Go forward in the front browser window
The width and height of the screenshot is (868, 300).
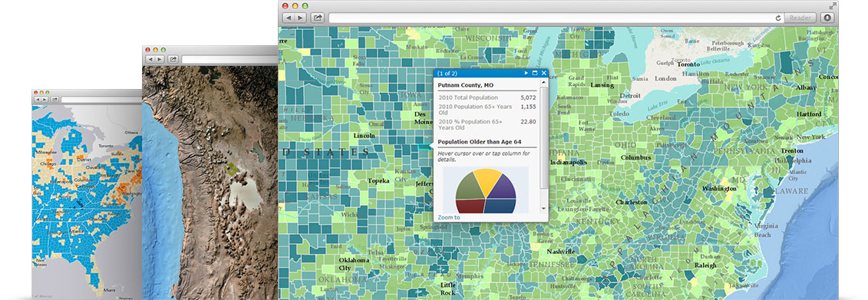pyautogui.click(x=300, y=18)
